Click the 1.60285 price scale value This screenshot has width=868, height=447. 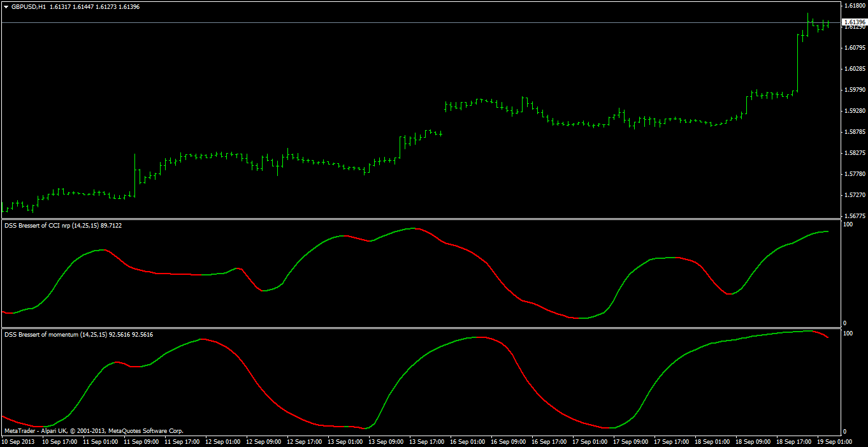(854, 68)
